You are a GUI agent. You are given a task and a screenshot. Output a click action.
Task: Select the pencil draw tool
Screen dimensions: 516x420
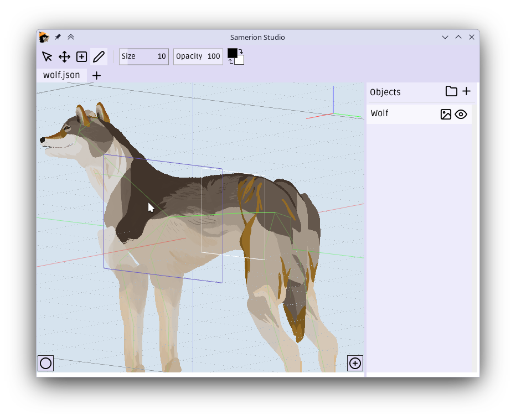pos(99,56)
